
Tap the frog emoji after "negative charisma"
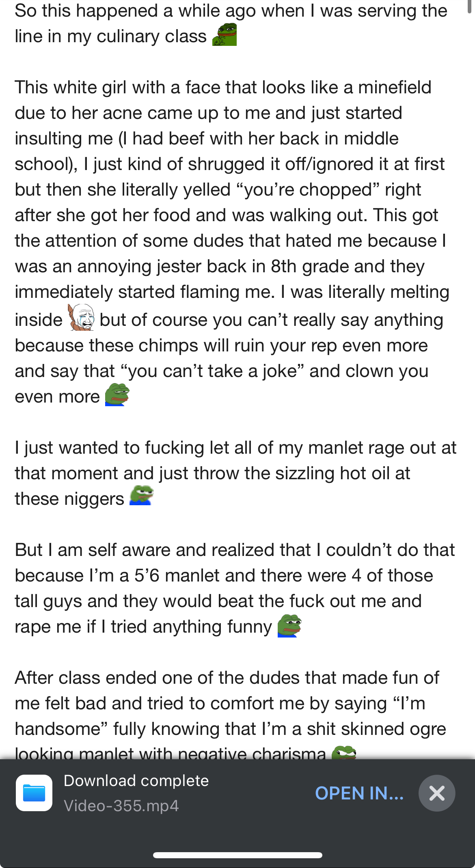[x=344, y=753]
